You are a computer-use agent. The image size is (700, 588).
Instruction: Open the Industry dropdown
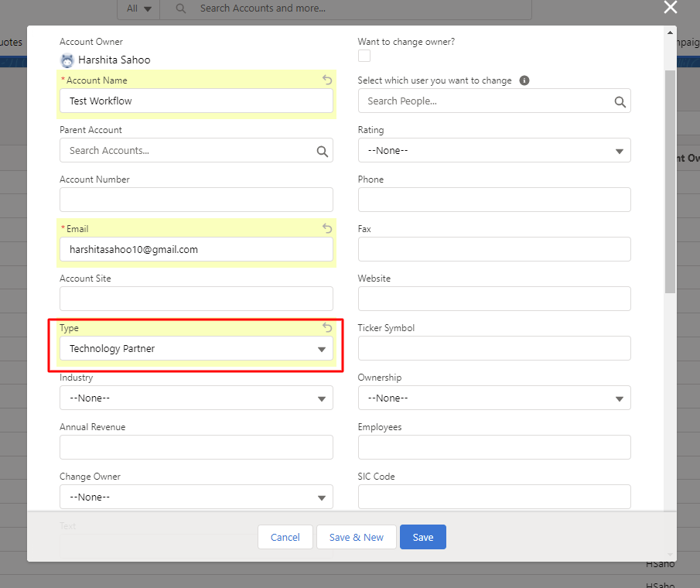tap(196, 398)
